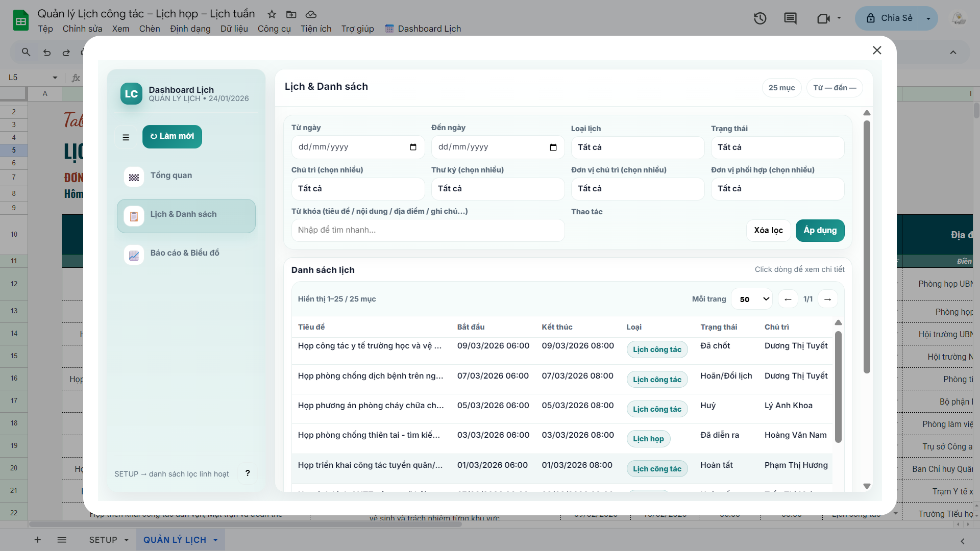Open Trạng thái Tất cả dropdown
The width and height of the screenshot is (980, 551).
[777, 147]
